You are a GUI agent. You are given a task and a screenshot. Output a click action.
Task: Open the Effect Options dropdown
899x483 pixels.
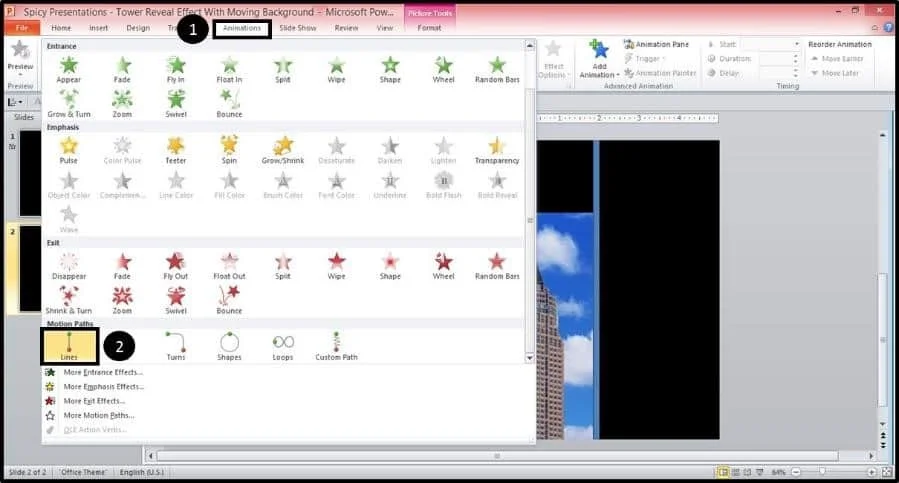553,60
